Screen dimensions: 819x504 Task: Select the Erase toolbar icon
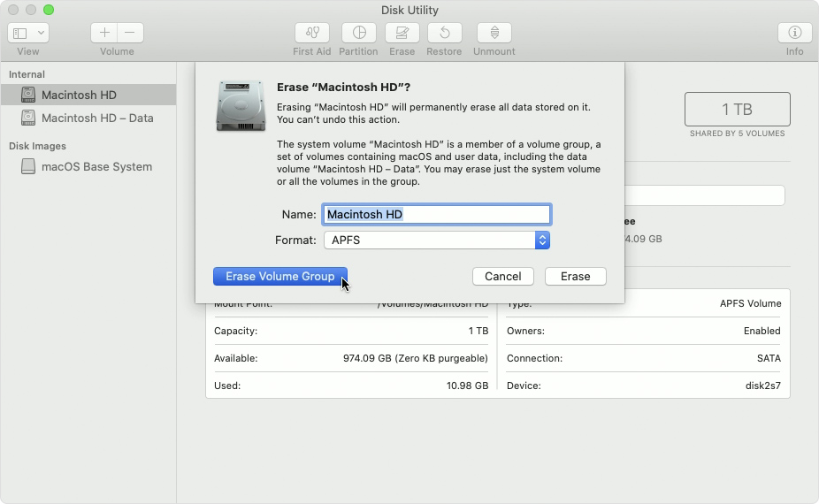(x=402, y=33)
